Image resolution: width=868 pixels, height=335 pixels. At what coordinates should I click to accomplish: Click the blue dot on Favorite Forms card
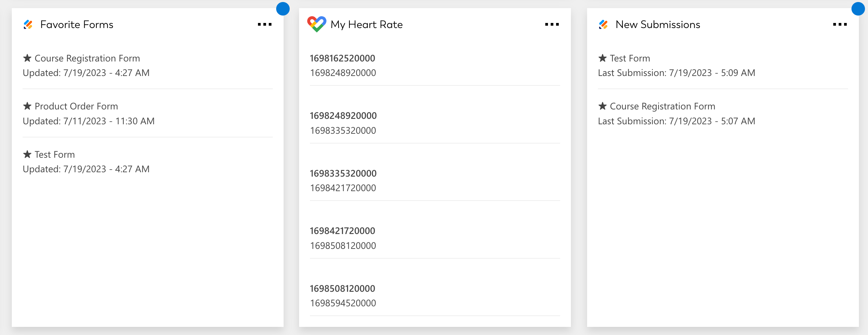[x=283, y=9]
